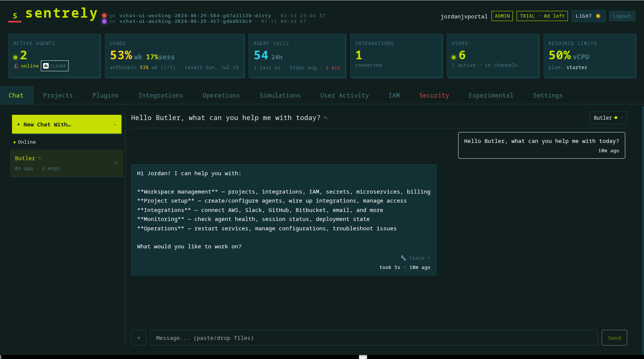The width and height of the screenshot is (644, 359).
Task: Open the User Activity tab
Action: (344, 95)
